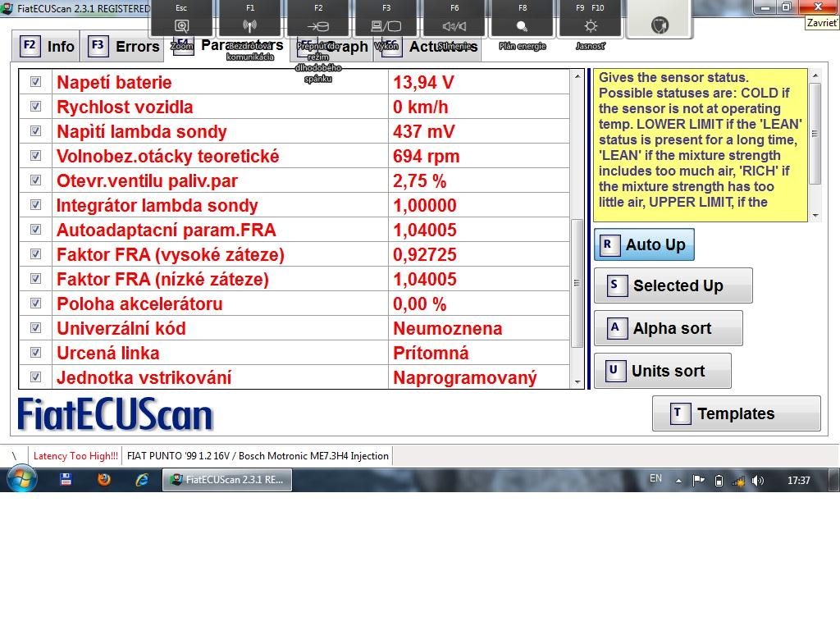Uncheck the Poloha akcelerátoru checkbox
Image resolution: width=840 pixels, height=630 pixels.
(x=36, y=304)
